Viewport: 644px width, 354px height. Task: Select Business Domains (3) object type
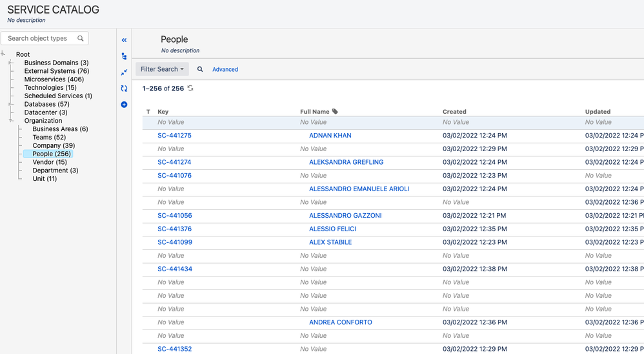coord(56,63)
